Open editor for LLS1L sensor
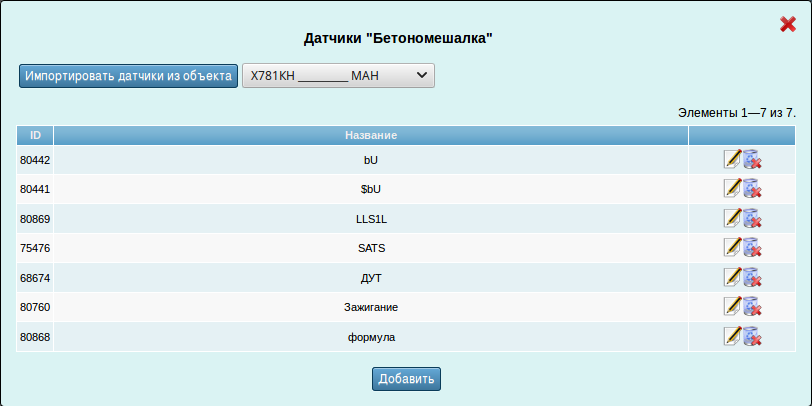The width and height of the screenshot is (812, 406). tap(732, 218)
